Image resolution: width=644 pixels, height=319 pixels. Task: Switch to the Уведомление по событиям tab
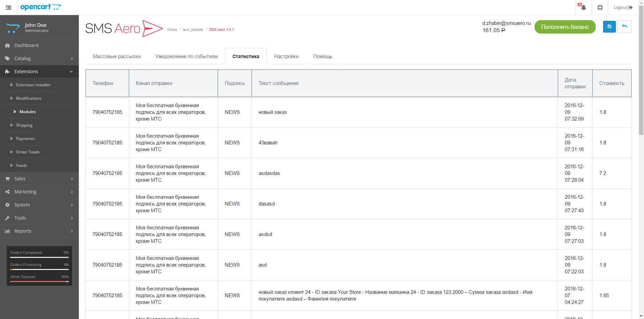(186, 56)
